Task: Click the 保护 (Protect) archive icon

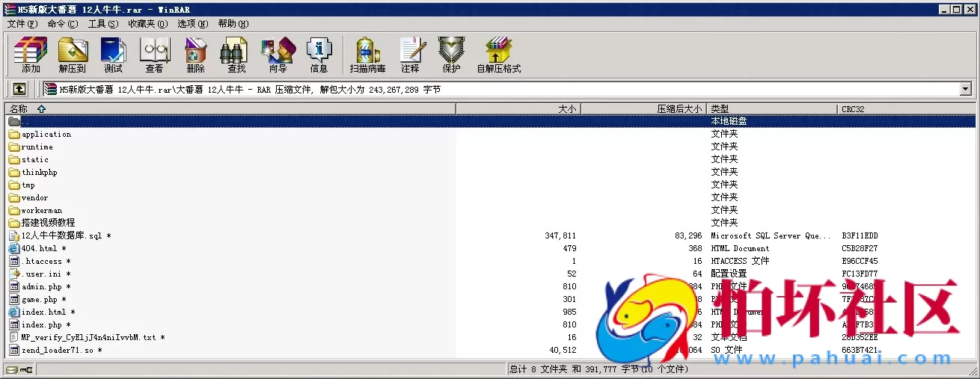Action: pyautogui.click(x=451, y=55)
